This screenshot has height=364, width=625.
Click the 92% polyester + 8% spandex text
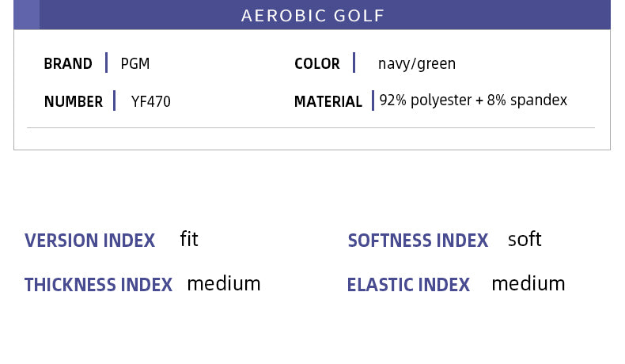pyautogui.click(x=473, y=101)
